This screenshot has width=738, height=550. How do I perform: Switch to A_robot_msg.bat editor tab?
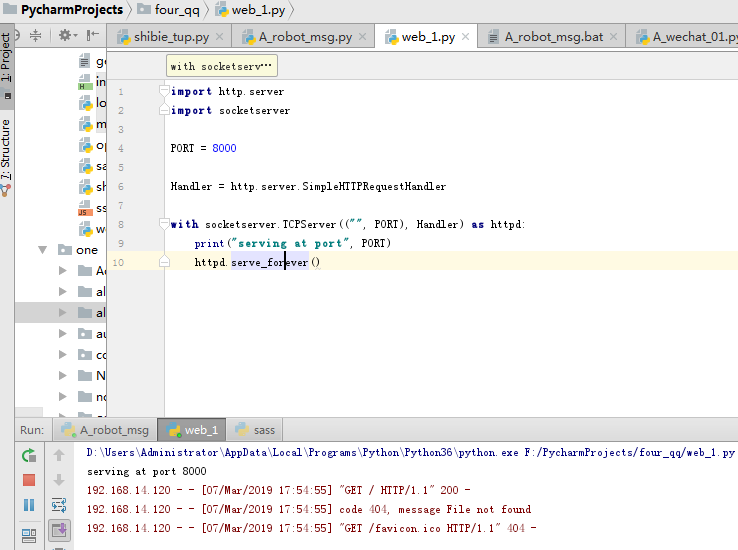click(x=554, y=37)
